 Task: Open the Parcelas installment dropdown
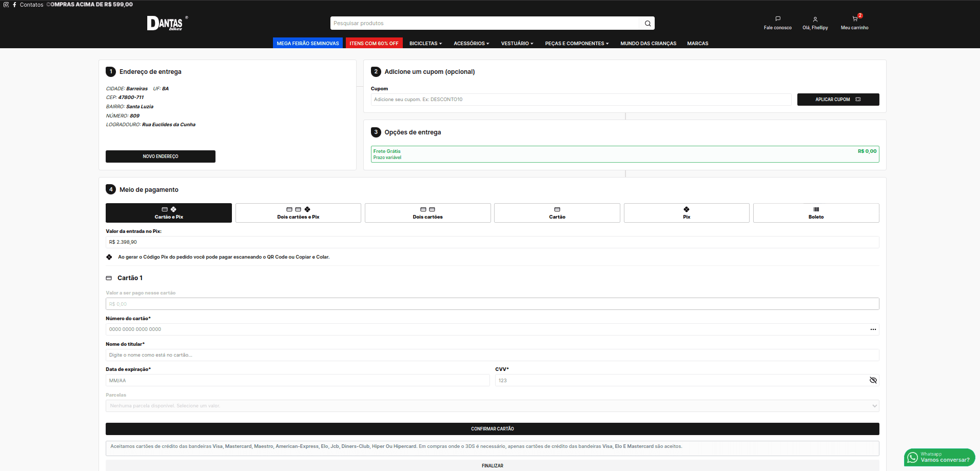coord(492,406)
